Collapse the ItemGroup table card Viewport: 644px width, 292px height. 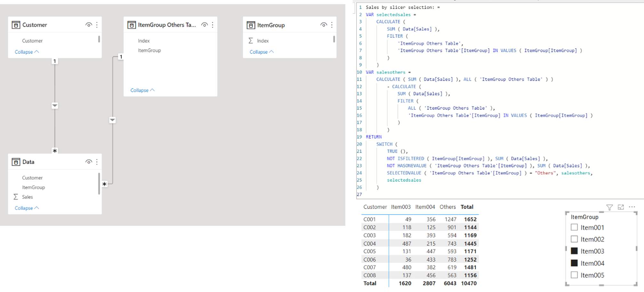262,52
